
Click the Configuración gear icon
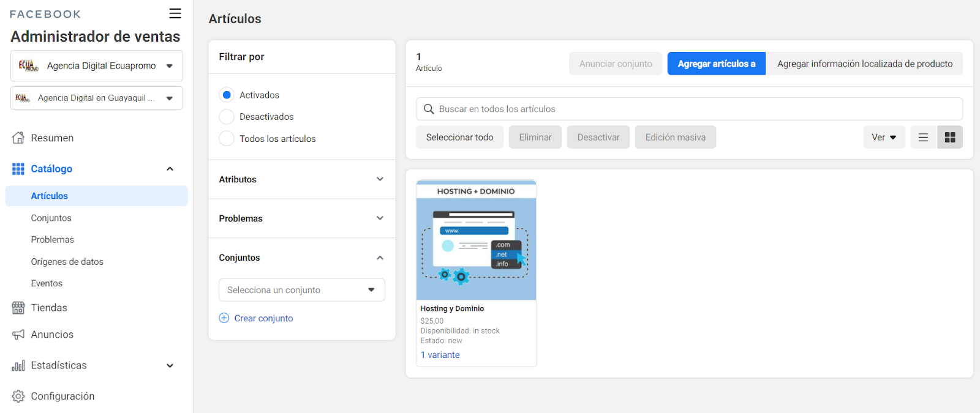point(18,396)
